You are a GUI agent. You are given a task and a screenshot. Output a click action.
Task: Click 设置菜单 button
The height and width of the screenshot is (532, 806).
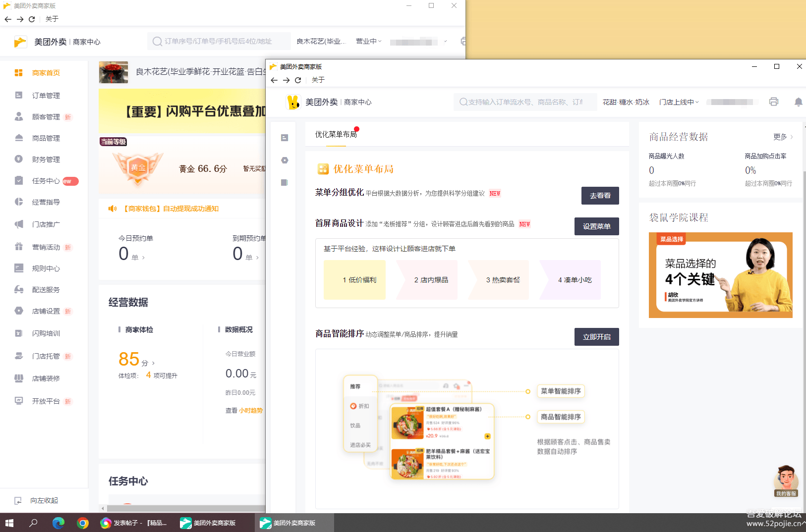tap(597, 226)
